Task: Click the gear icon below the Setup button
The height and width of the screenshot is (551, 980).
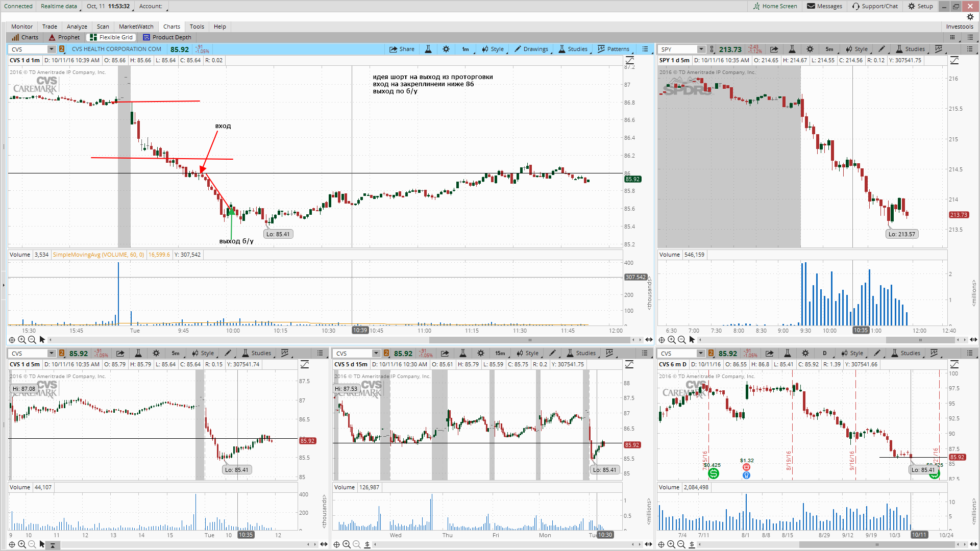Action: (970, 17)
